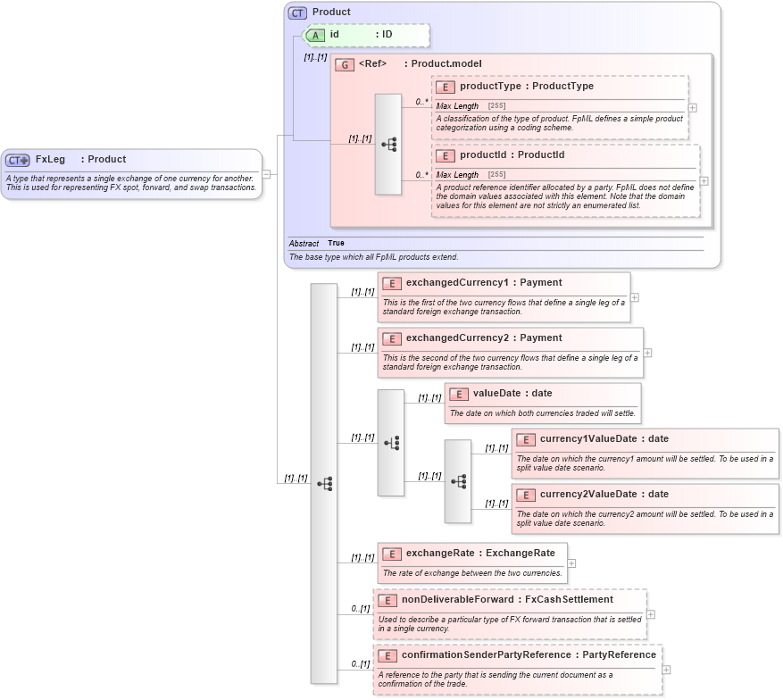Click the nonDeliverableForward description text
Image resolution: width=783 pixels, height=700 pixels.
pos(510,624)
